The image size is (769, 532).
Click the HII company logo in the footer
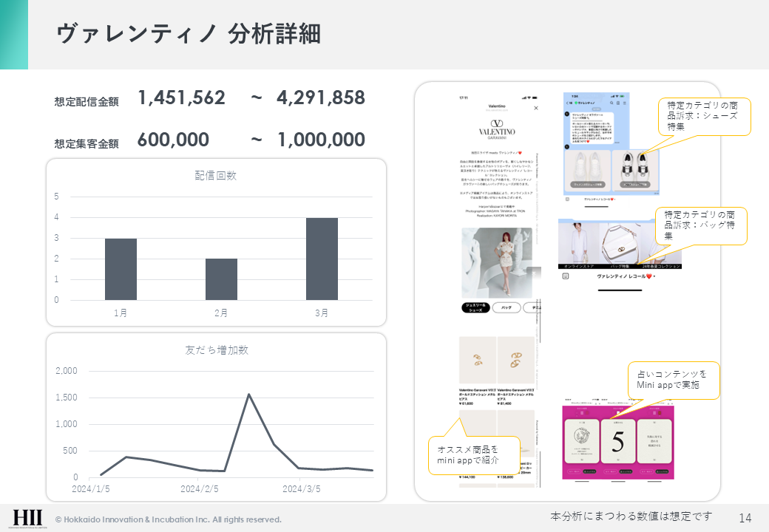[x=27, y=518]
